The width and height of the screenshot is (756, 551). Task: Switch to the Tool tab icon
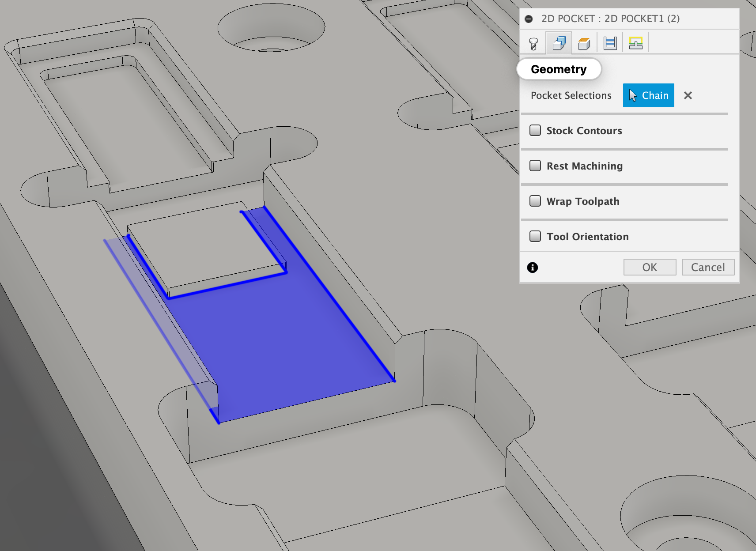533,42
